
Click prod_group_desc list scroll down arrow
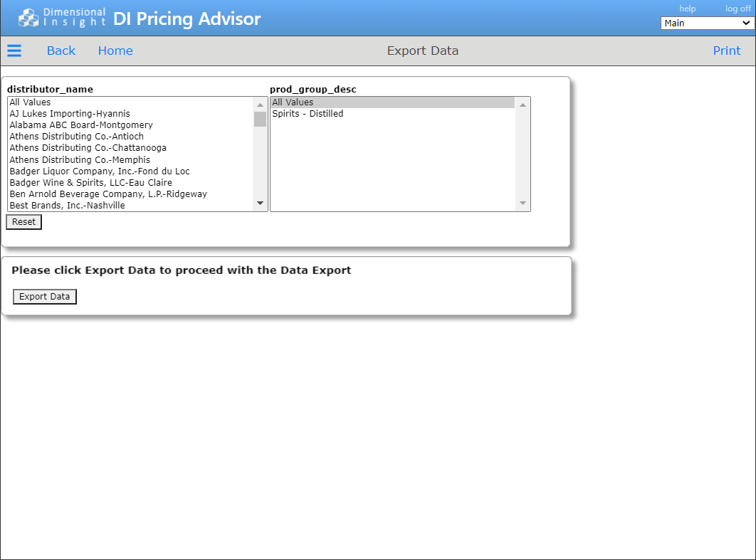click(x=523, y=204)
